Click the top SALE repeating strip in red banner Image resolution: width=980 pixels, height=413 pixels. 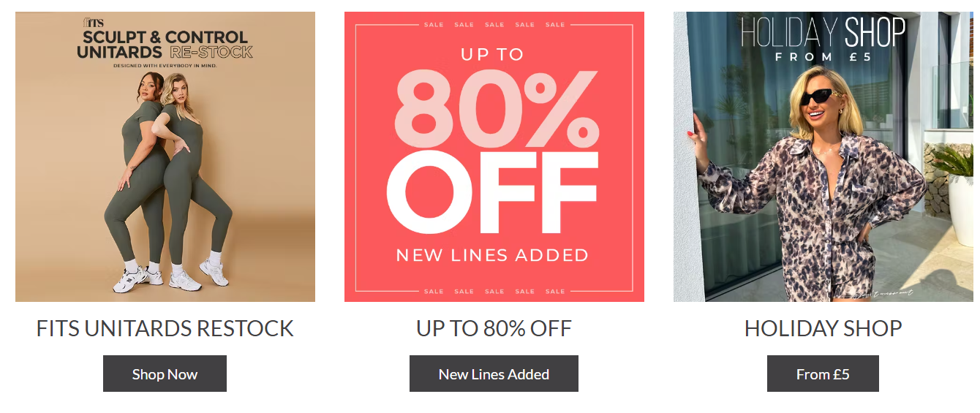tap(494, 25)
